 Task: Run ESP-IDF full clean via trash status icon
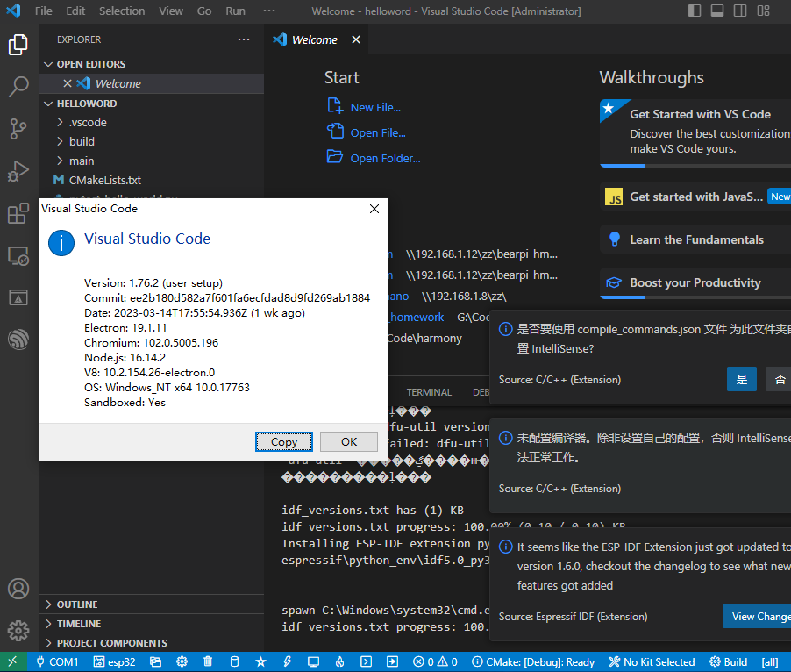point(208,661)
